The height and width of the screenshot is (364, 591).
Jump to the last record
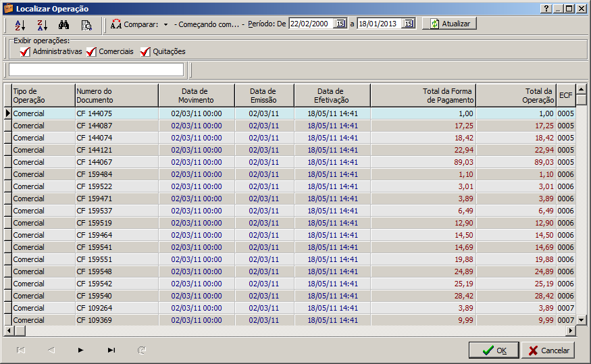point(111,350)
